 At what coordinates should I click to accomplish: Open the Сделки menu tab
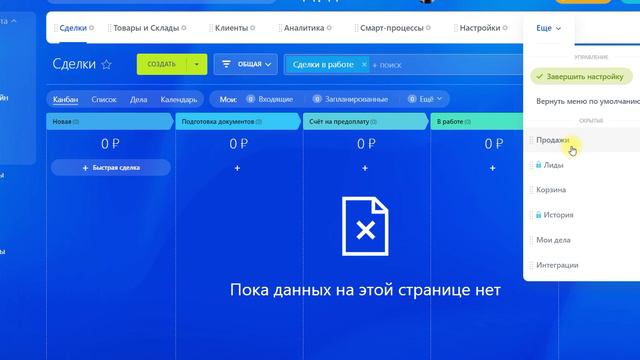click(73, 28)
